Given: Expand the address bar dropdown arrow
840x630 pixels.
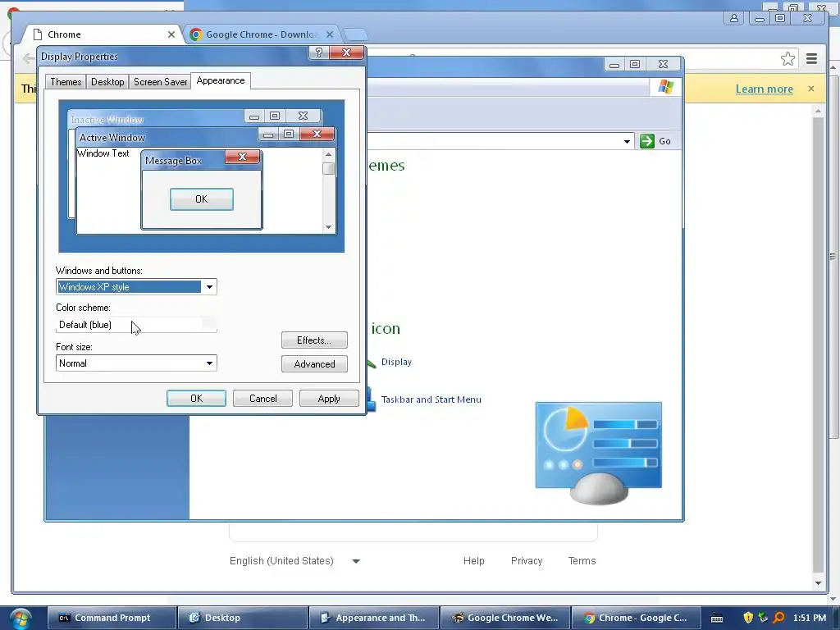Looking at the screenshot, I should (x=627, y=141).
